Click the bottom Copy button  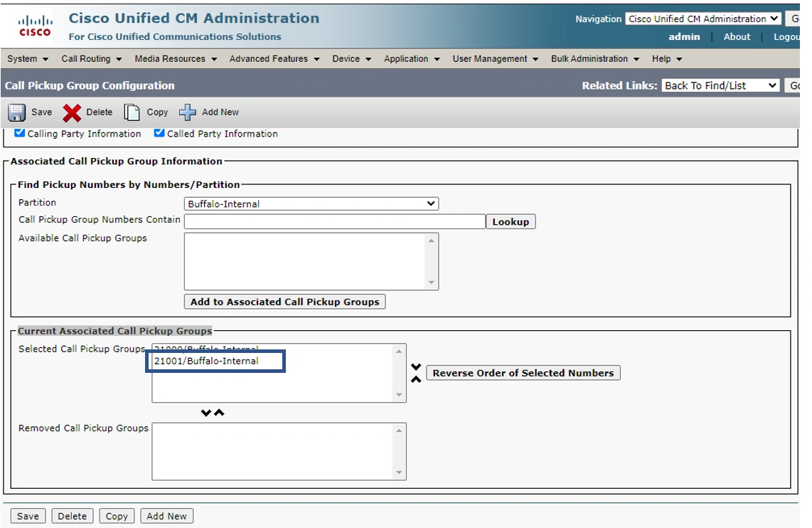tap(117, 516)
